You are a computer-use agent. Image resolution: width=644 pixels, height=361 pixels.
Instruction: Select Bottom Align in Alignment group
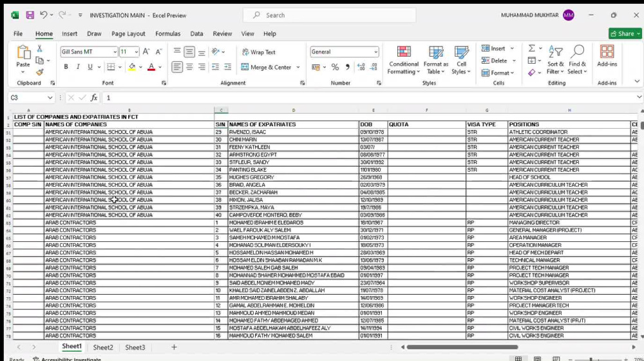(202, 51)
